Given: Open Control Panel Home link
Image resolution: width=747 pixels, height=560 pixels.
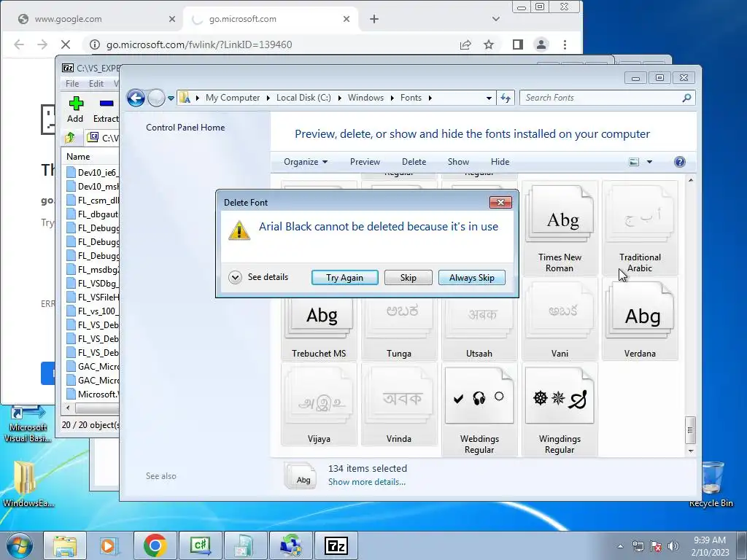Looking at the screenshot, I should (x=185, y=127).
